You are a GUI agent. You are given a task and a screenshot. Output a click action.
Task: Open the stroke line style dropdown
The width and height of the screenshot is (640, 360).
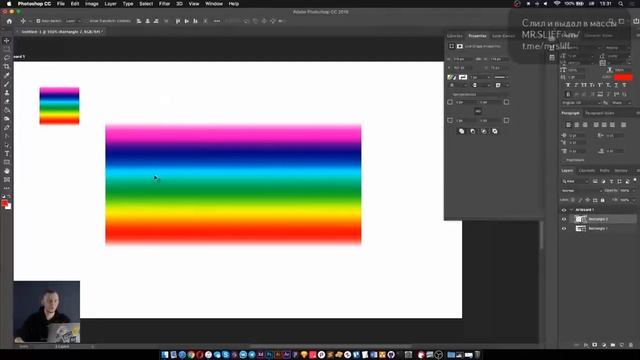(x=501, y=77)
